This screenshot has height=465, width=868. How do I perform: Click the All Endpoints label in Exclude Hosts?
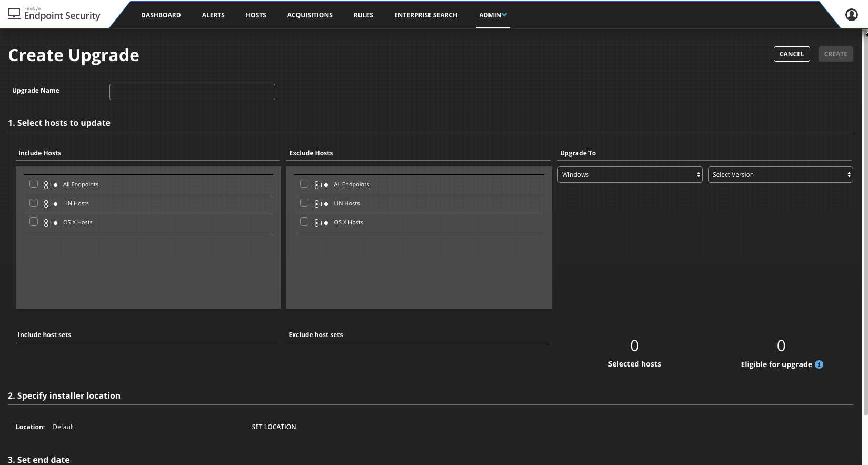[x=351, y=184]
